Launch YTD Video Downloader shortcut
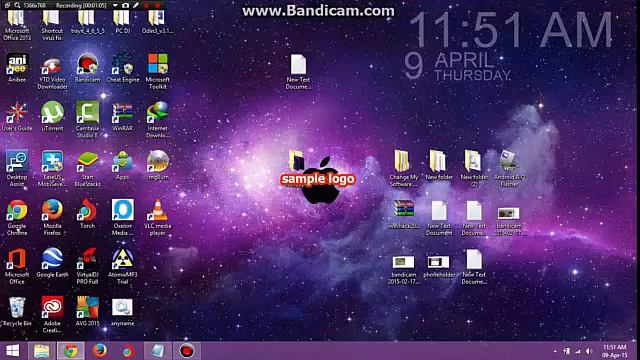The width and height of the screenshot is (640, 360). click(52, 72)
